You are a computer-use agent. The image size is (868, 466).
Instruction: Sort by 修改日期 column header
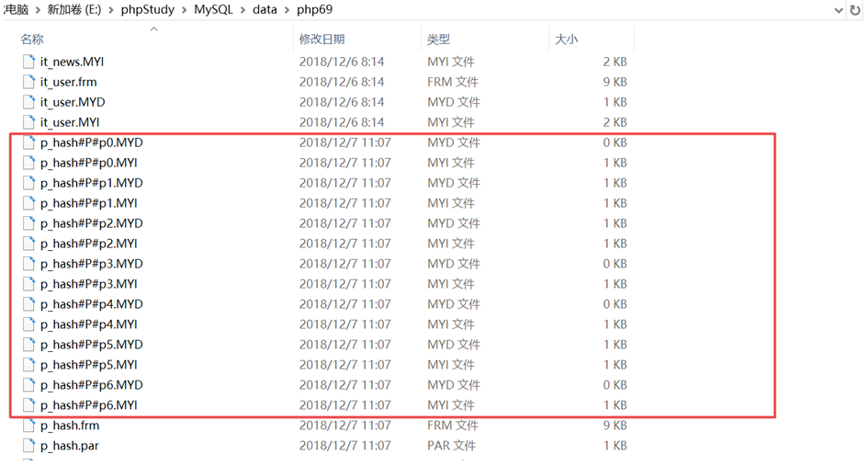tap(321, 40)
